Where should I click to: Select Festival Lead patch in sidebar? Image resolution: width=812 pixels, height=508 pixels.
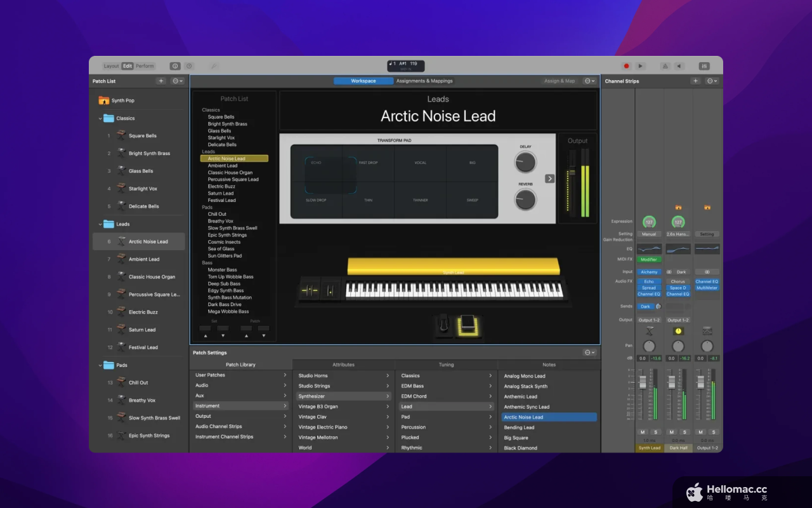click(x=139, y=347)
